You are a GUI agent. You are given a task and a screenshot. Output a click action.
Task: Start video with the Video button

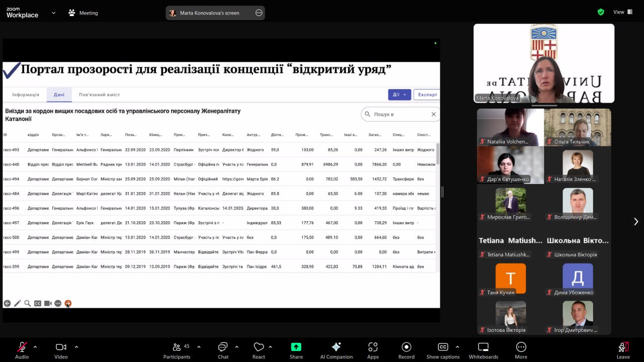(x=61, y=350)
